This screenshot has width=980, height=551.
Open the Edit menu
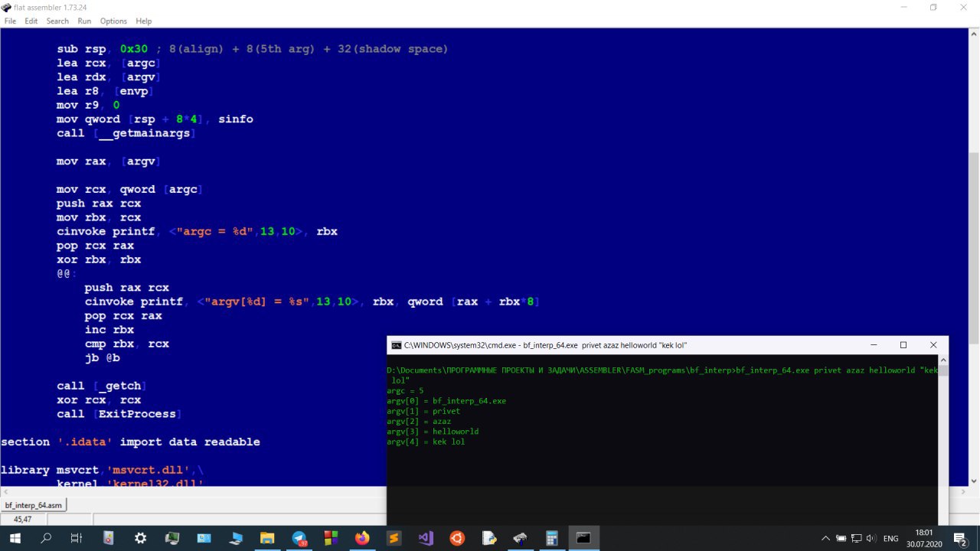(31, 21)
